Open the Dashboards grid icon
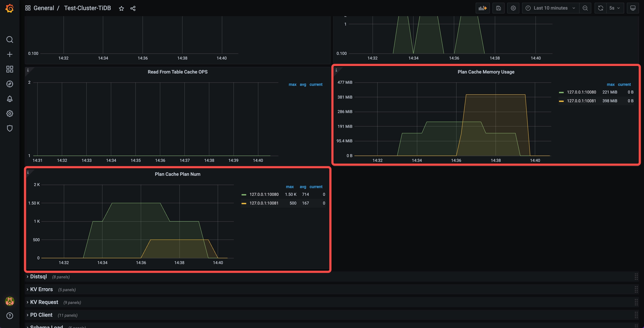644x328 pixels. tap(10, 69)
